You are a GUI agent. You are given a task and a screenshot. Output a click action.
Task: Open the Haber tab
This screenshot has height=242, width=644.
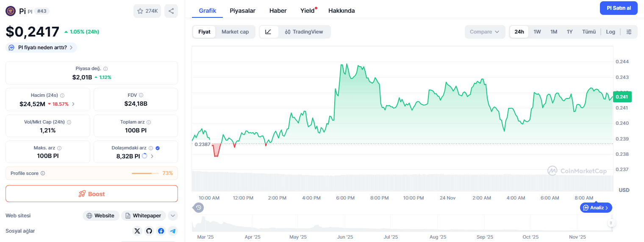(x=278, y=11)
